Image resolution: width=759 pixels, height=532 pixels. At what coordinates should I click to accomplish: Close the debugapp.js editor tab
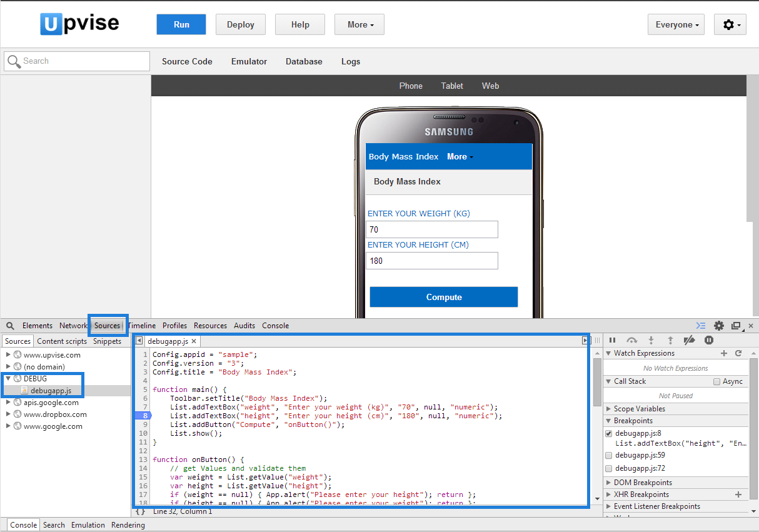tap(194, 341)
